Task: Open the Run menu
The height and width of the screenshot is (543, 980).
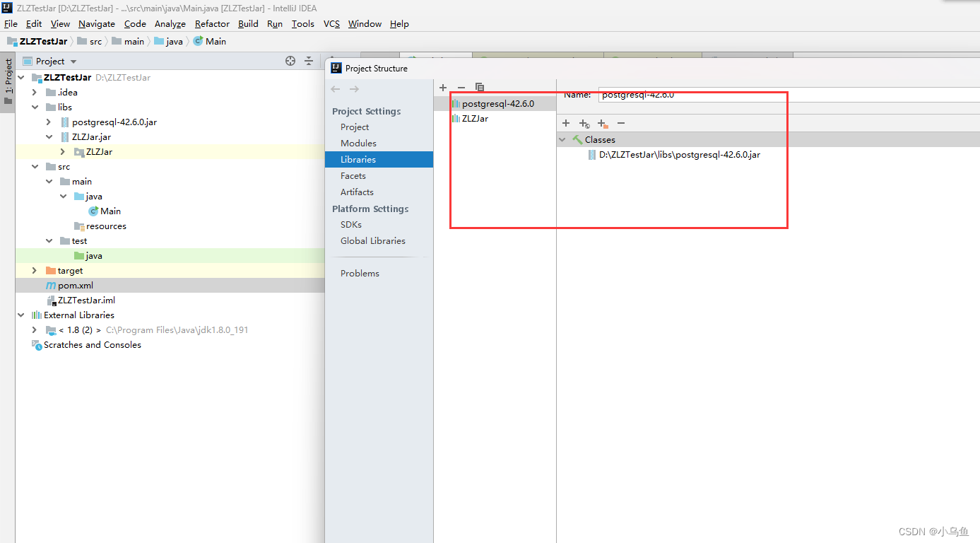Action: (x=275, y=23)
